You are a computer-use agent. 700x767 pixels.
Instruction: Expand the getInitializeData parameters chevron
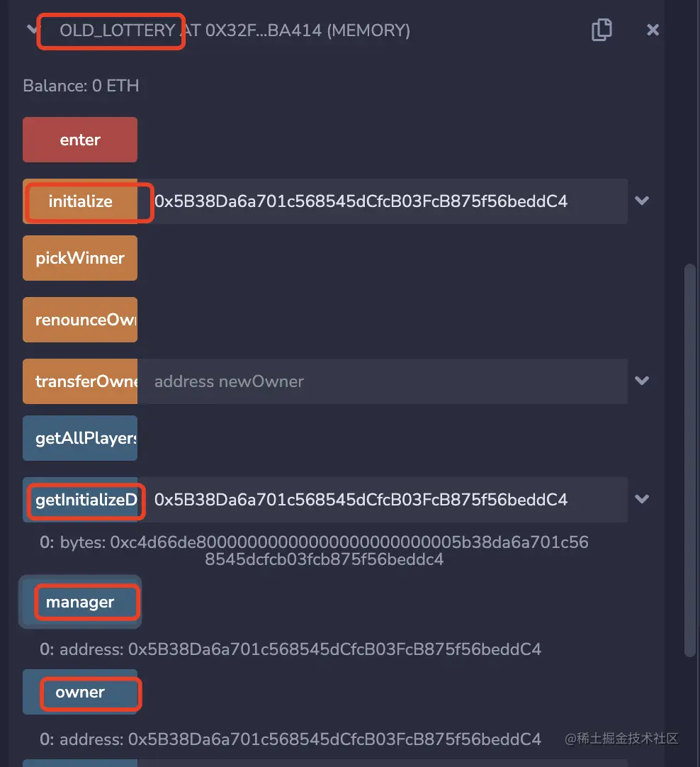(x=642, y=499)
